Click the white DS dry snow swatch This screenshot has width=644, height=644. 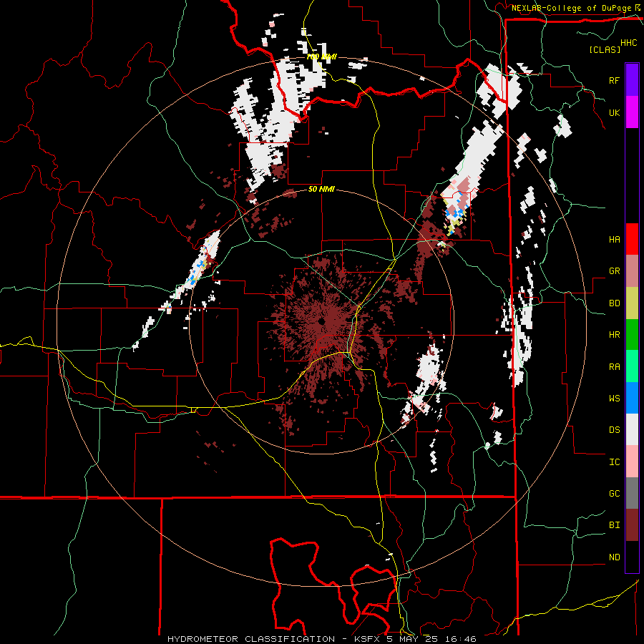coord(632,429)
